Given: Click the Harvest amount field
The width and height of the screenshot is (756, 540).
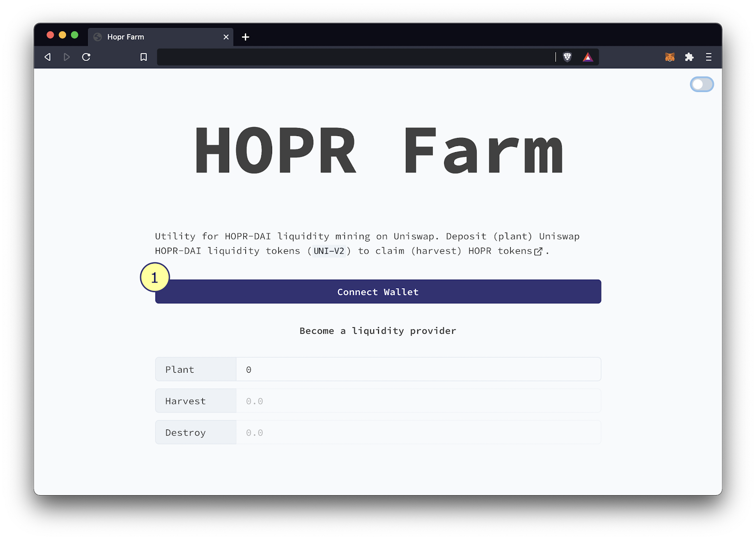Looking at the screenshot, I should pyautogui.click(x=418, y=401).
